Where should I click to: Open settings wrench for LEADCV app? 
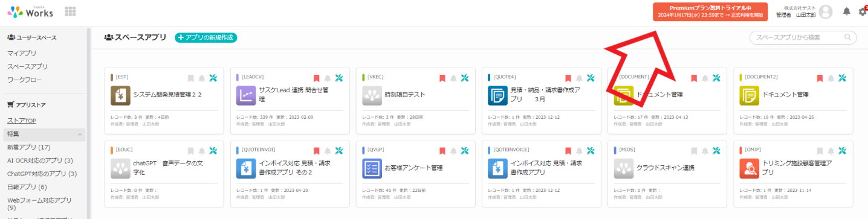click(338, 78)
